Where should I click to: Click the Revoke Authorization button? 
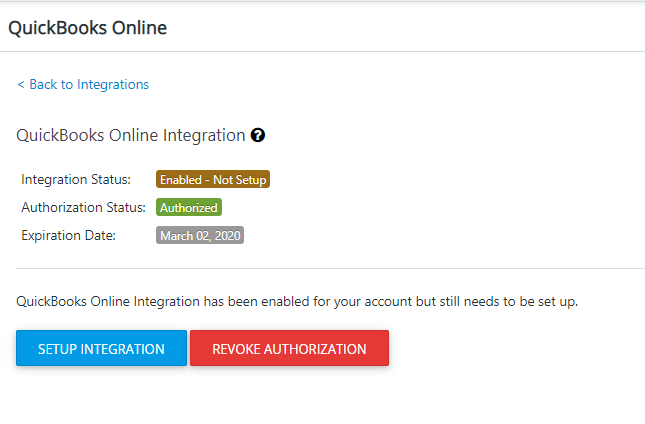(290, 348)
